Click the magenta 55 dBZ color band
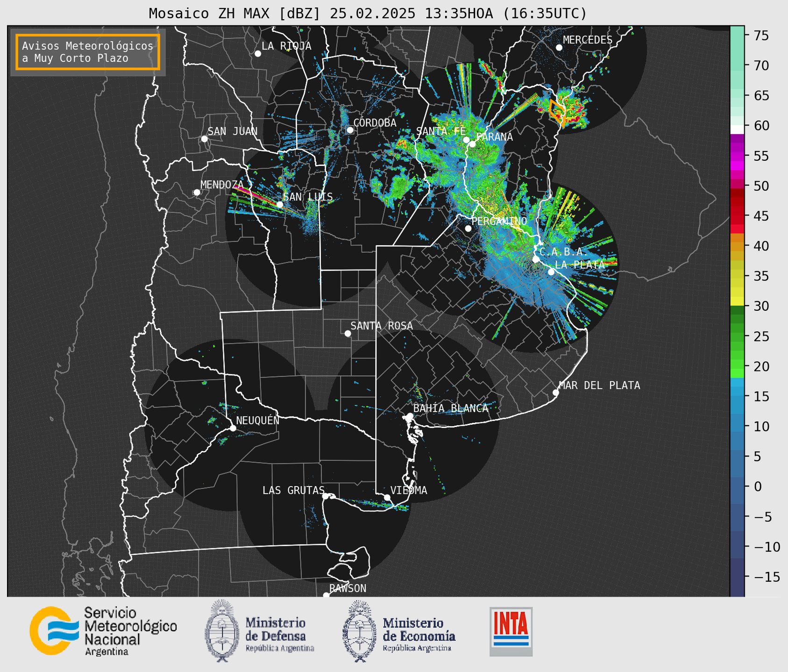 tap(737, 157)
